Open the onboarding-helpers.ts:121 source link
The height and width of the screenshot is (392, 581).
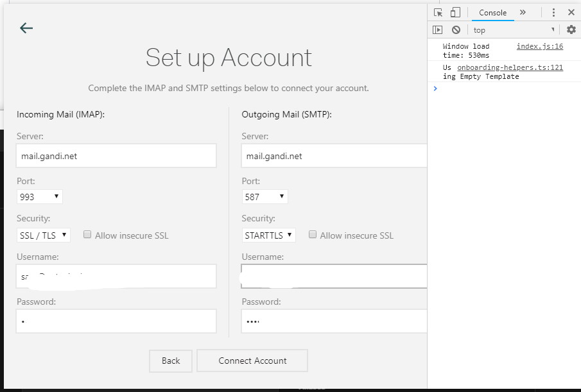(x=510, y=67)
